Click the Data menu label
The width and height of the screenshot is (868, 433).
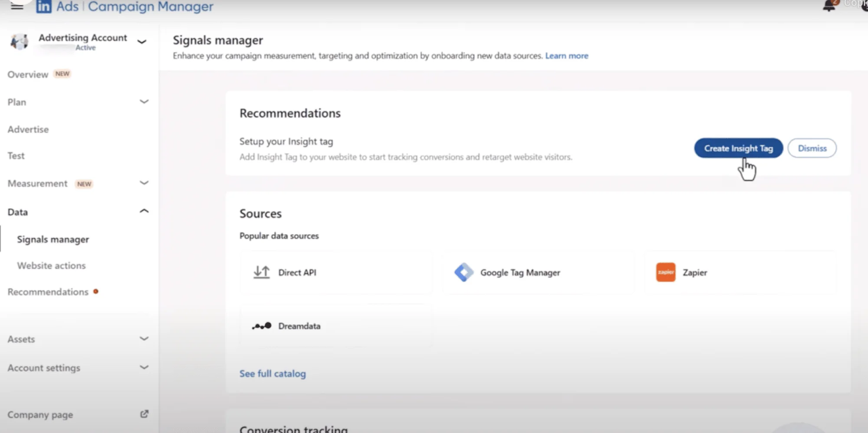18,212
